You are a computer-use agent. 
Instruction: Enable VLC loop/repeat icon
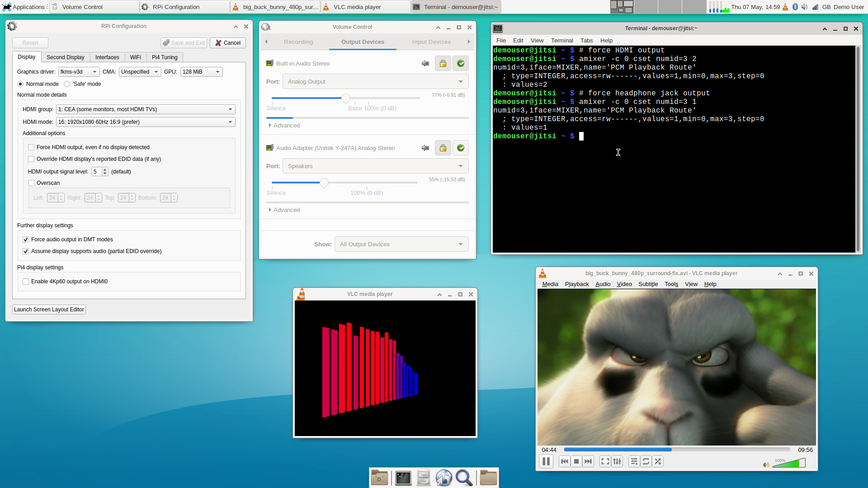[646, 461]
